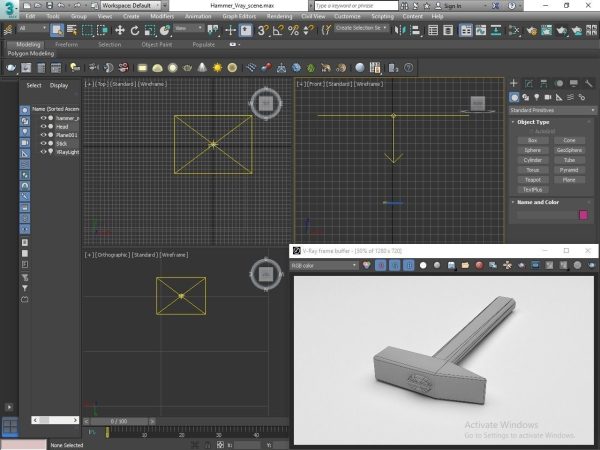Open the Motion command panel tab
Image resolution: width=600 pixels, height=450 pixels.
click(559, 83)
